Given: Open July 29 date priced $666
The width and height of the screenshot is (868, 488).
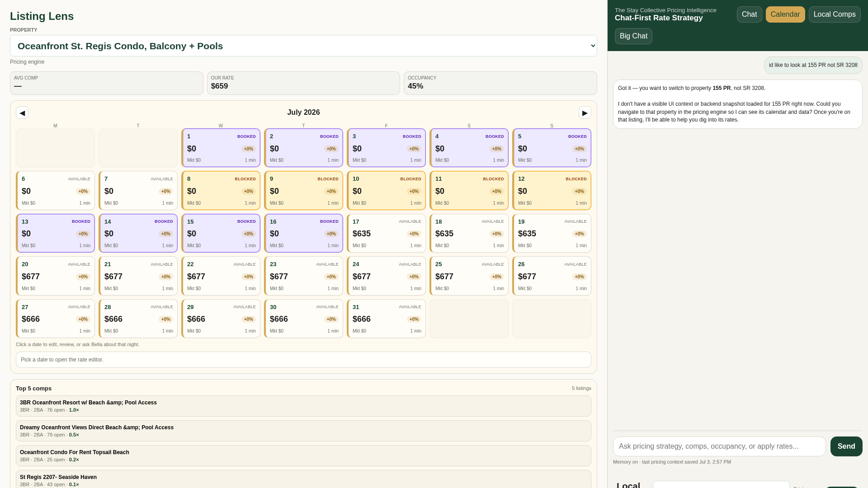Looking at the screenshot, I should coord(221,319).
